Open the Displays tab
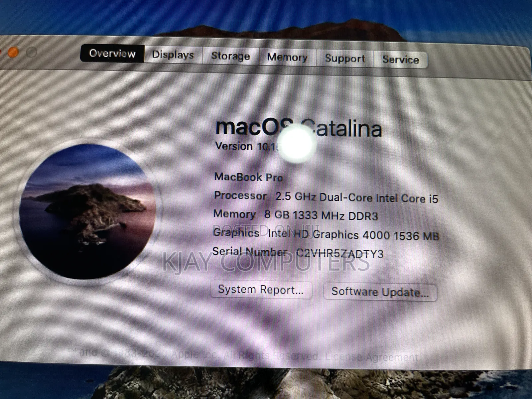 (x=173, y=55)
